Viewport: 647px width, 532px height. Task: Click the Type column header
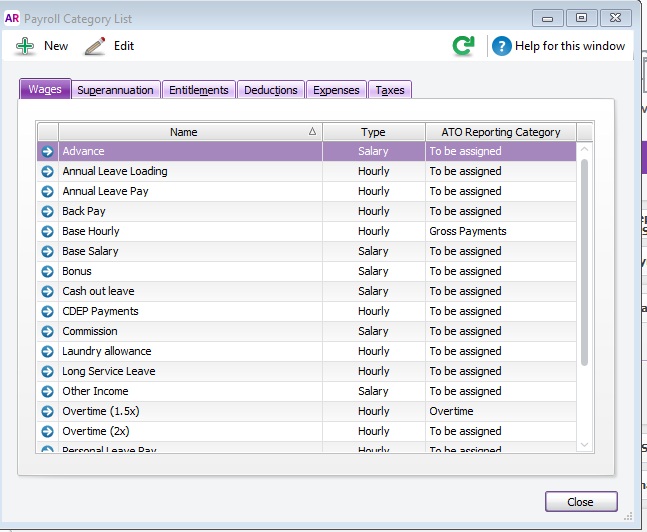373,132
